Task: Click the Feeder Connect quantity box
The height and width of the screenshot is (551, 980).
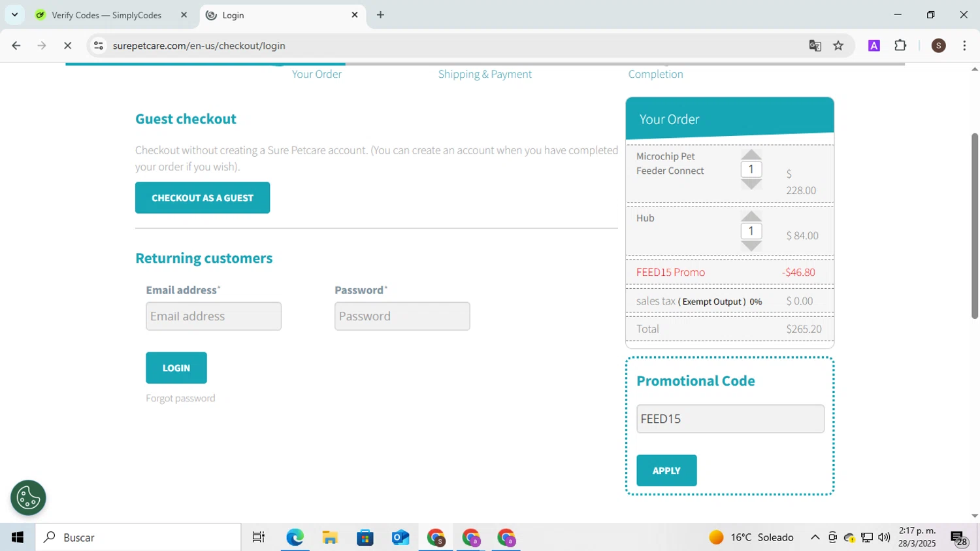Action: pyautogui.click(x=751, y=169)
